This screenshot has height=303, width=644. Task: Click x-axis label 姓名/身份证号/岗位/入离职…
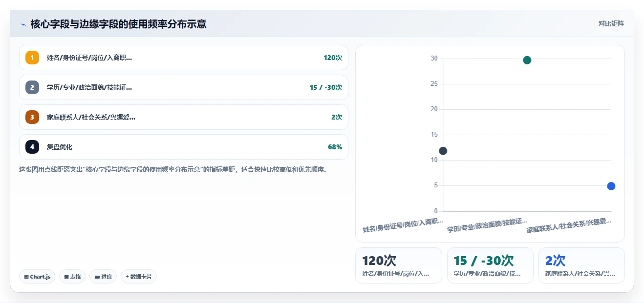[x=403, y=225]
